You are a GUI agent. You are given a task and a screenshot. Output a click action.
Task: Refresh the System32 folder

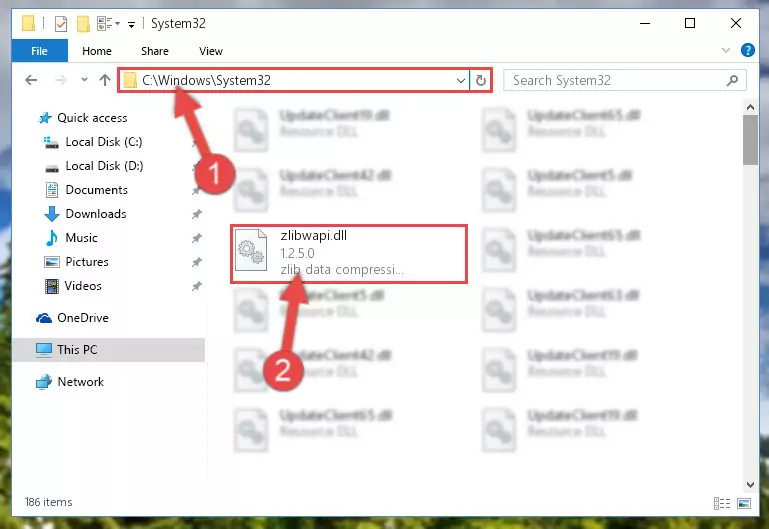coord(481,80)
